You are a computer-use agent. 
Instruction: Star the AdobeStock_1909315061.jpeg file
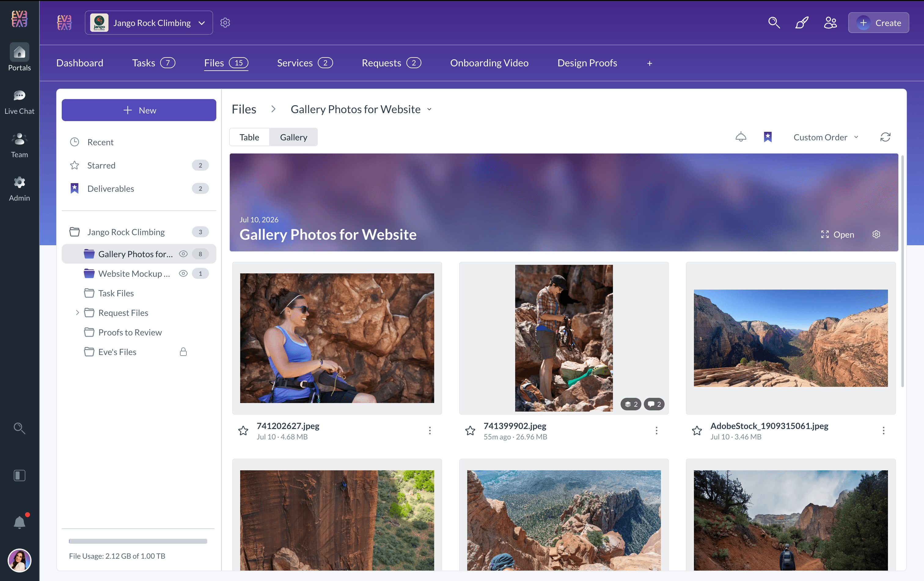[697, 431]
